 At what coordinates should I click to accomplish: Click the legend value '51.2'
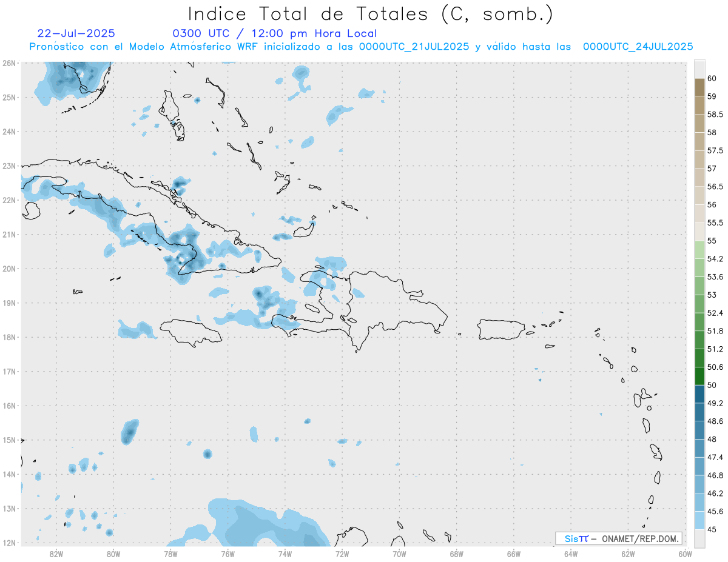click(x=715, y=349)
